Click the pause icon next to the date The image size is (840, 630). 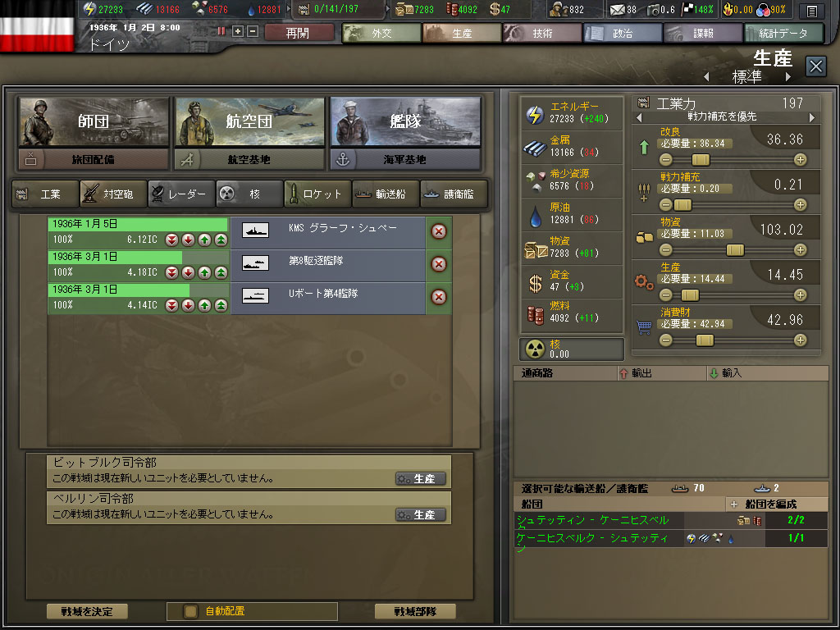221,31
